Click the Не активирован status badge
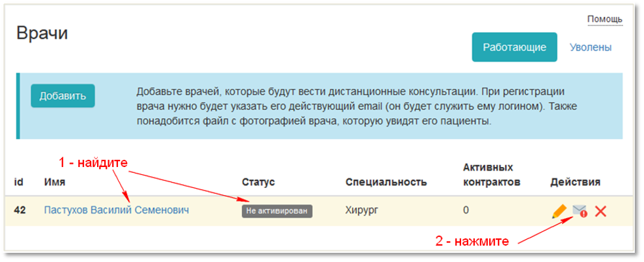Viewport: 644px width, 262px height. click(277, 211)
